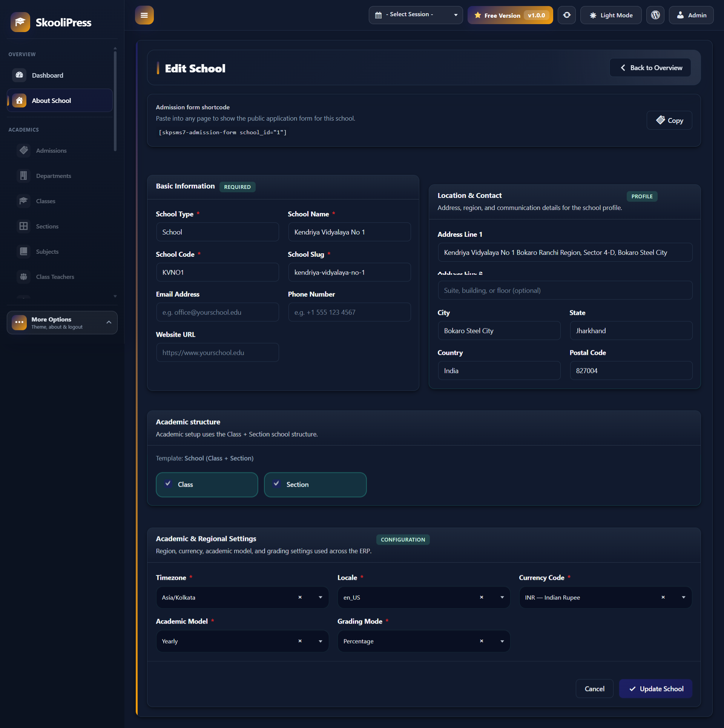Clear the Timezone selection with the x
The height and width of the screenshot is (728, 724).
point(300,597)
